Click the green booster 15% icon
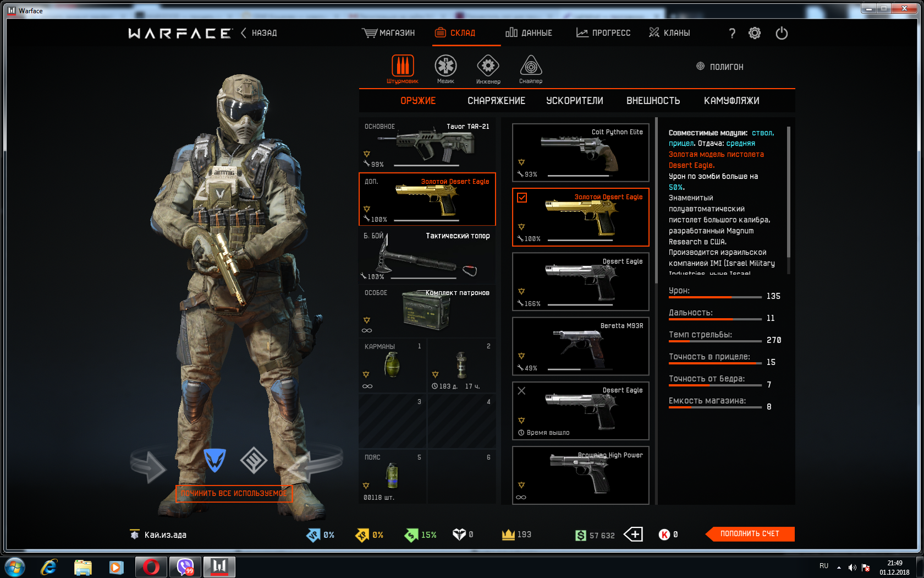The width and height of the screenshot is (924, 578). point(411,535)
